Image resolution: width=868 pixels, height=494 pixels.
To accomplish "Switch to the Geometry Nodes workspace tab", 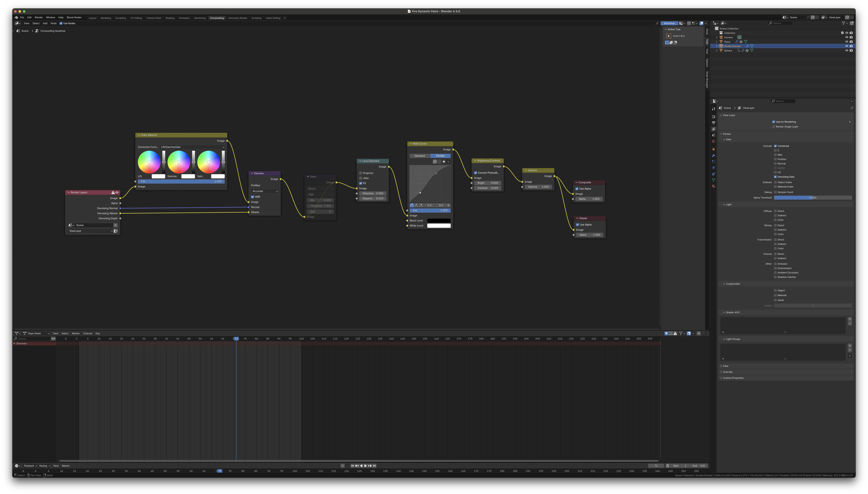I will click(238, 18).
